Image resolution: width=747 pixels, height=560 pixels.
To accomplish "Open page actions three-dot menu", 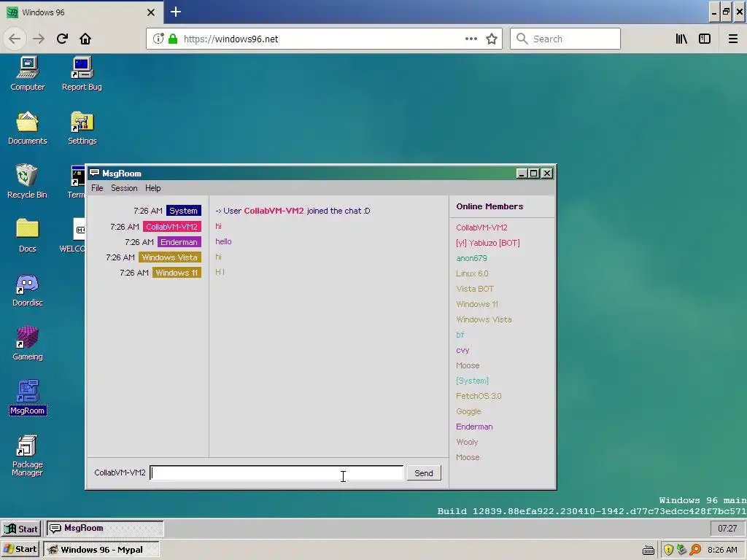I will coord(471,39).
